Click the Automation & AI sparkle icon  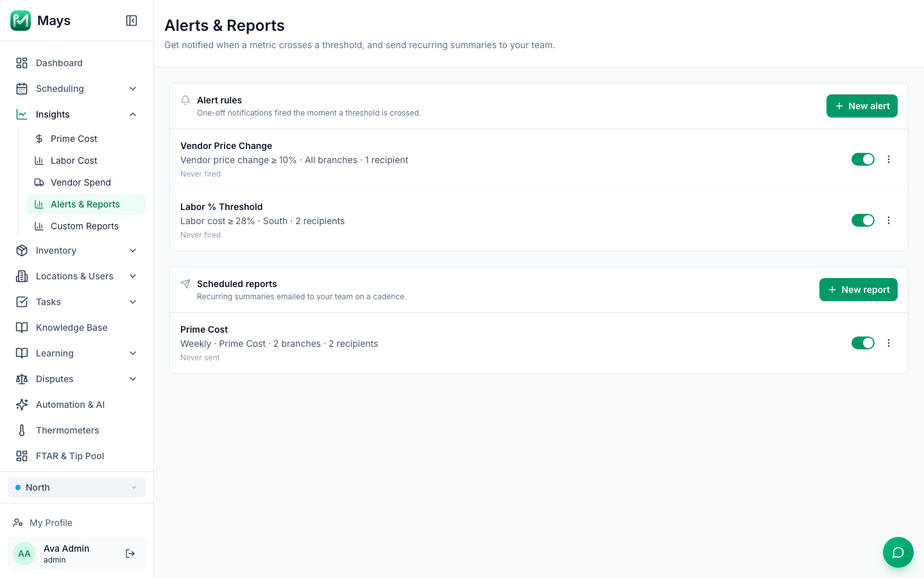point(22,405)
